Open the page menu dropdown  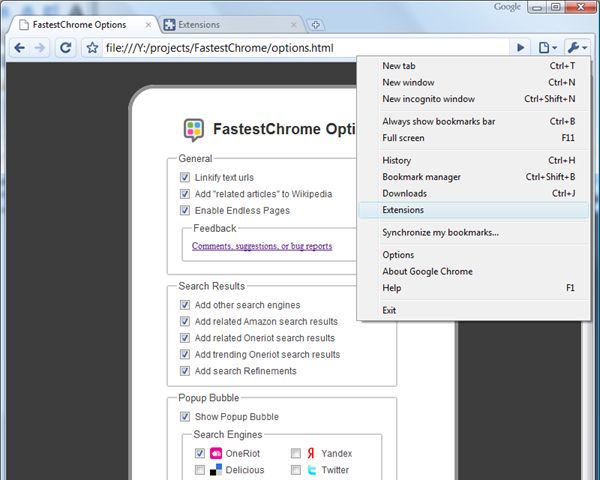click(x=548, y=48)
